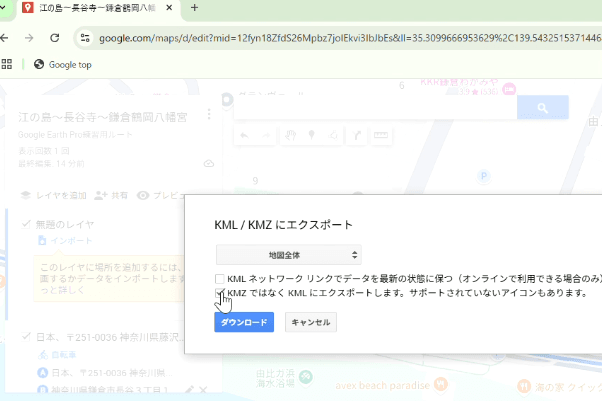Viewport: 602px width, 401px height.
Task: Click the ダウンロード button
Action: pos(244,322)
